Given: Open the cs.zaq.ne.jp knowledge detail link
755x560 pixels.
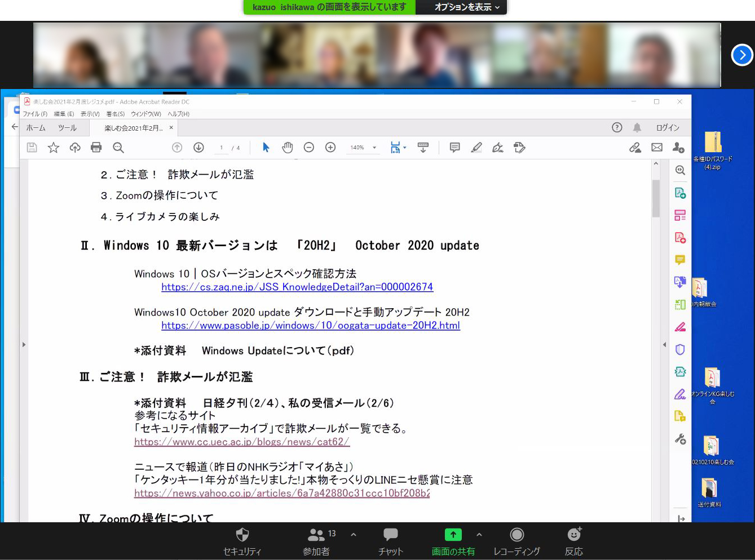Looking at the screenshot, I should point(297,287).
